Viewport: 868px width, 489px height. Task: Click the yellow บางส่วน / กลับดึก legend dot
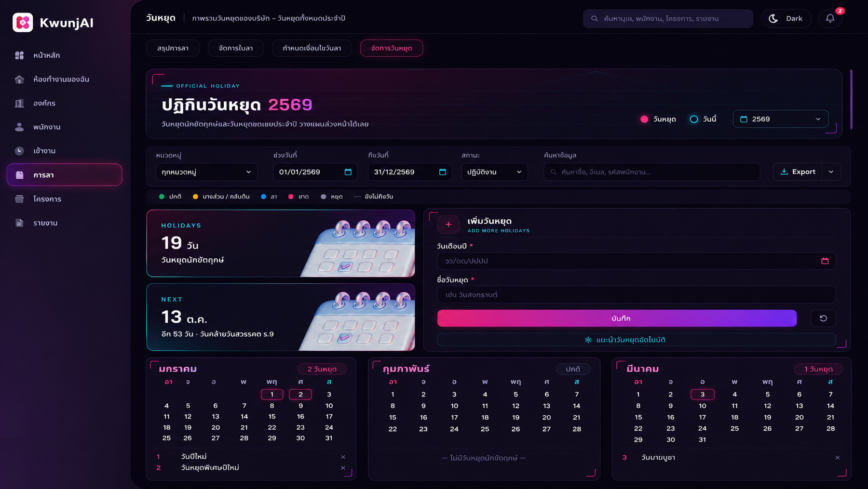click(x=195, y=196)
